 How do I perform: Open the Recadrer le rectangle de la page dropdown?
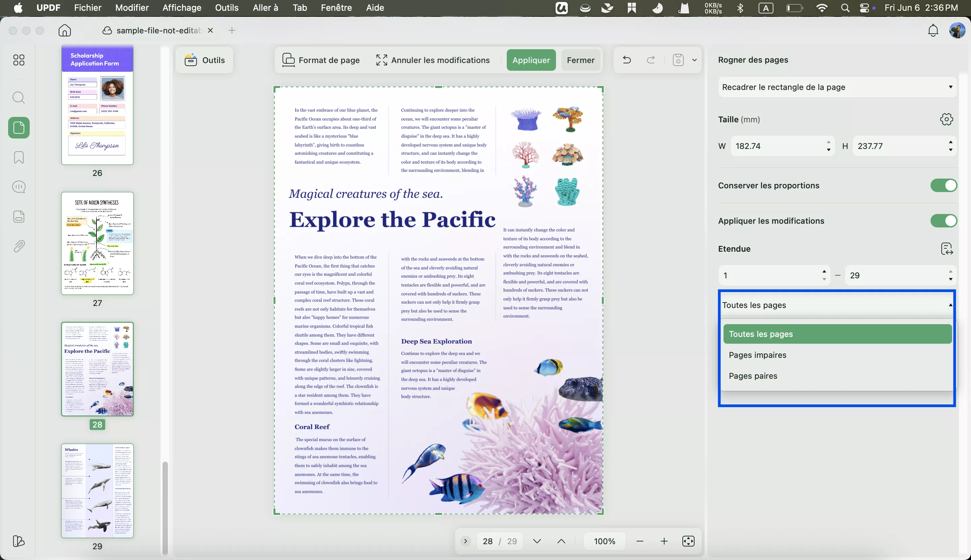(837, 87)
